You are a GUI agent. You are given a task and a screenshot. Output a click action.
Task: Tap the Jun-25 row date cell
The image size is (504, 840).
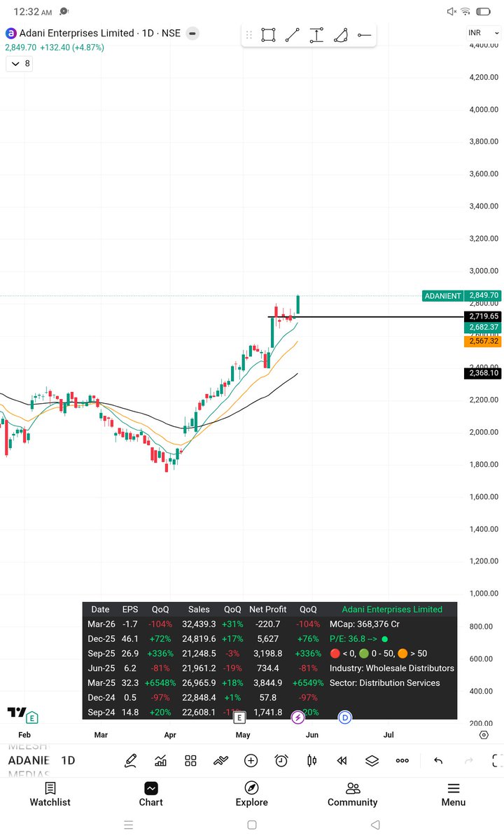[x=100, y=668]
